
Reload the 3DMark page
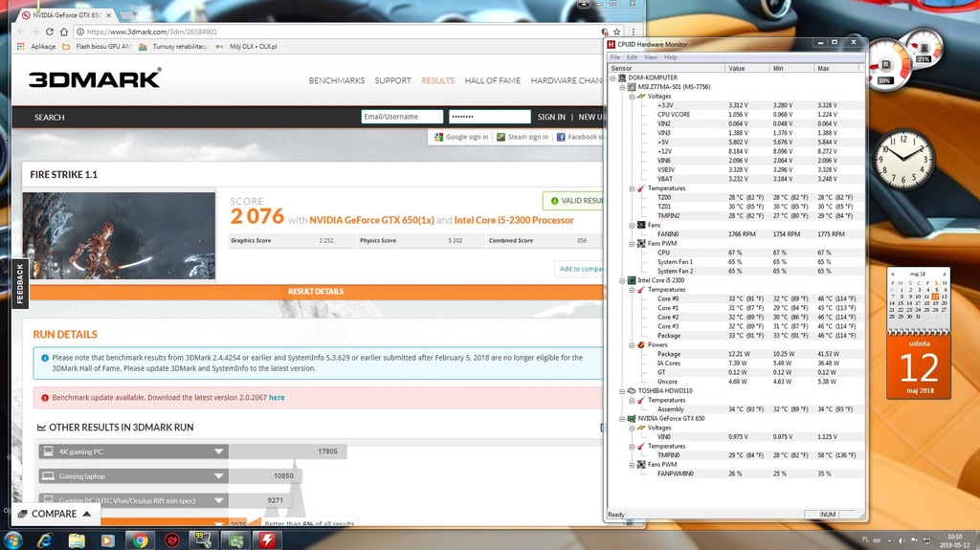click(50, 32)
